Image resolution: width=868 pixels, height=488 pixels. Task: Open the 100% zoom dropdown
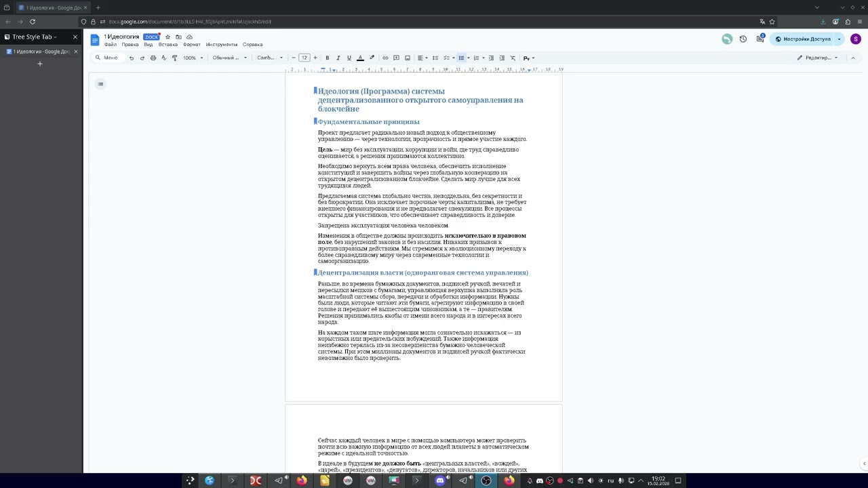(193, 58)
